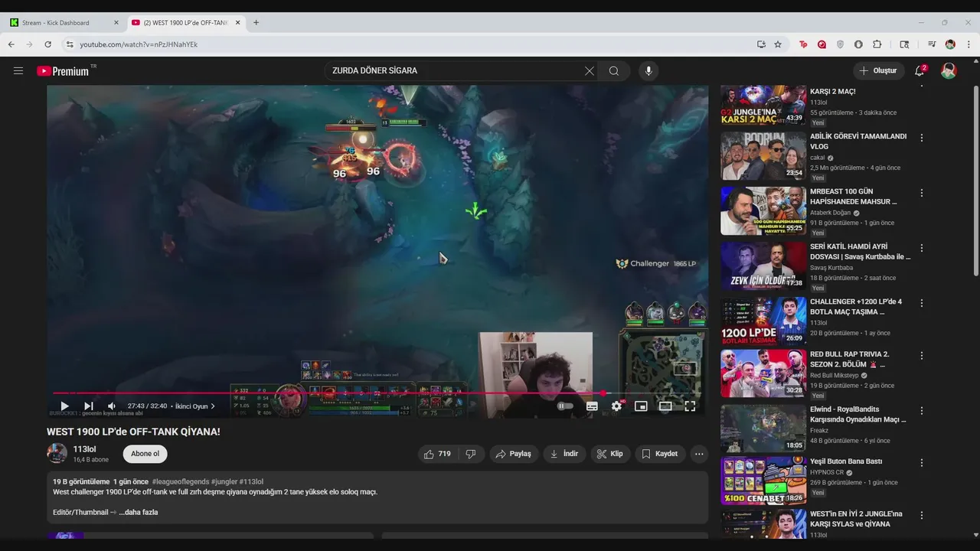Open options for ABİLİK GÖREVİ TAMAMLANDI video
Image resolution: width=980 pixels, height=551 pixels.
click(x=922, y=138)
